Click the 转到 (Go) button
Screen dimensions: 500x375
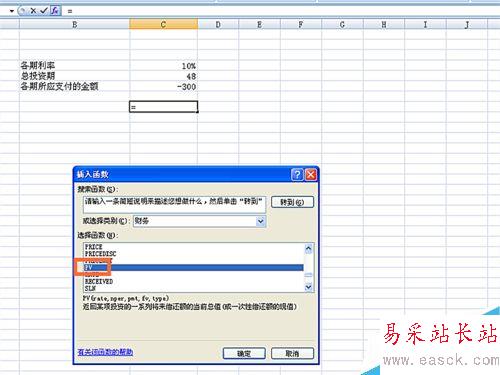click(292, 202)
